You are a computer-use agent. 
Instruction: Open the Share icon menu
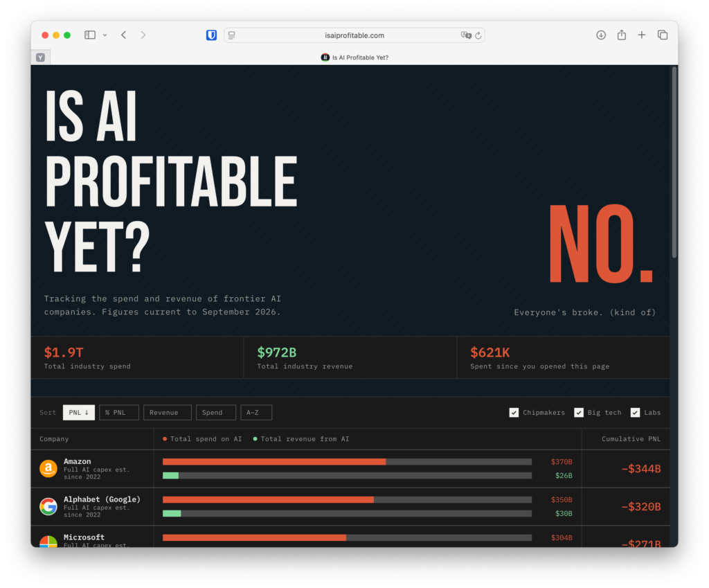click(622, 35)
